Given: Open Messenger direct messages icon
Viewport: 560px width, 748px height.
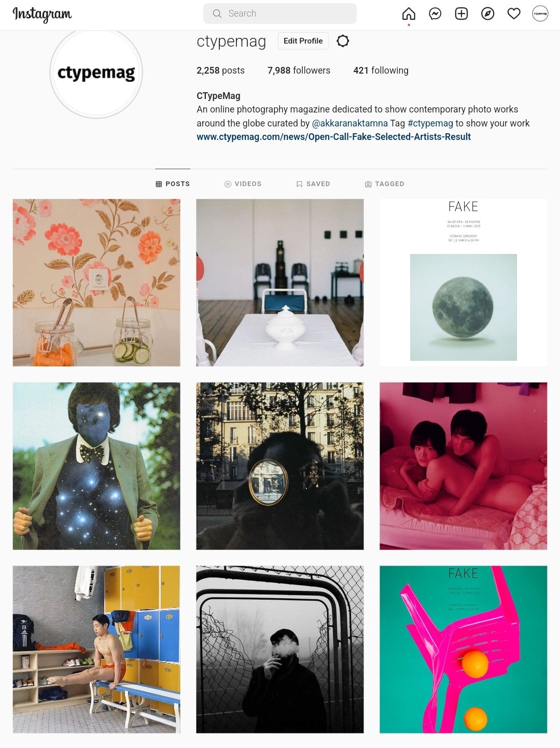Looking at the screenshot, I should point(435,14).
